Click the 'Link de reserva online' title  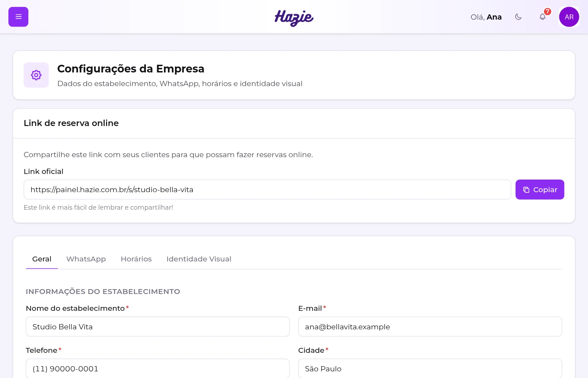pos(71,123)
